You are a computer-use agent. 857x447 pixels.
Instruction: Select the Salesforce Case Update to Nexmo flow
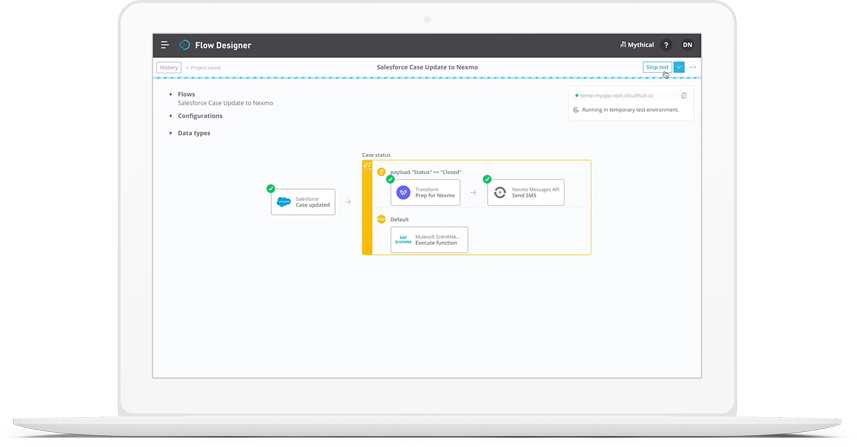pyautogui.click(x=225, y=103)
